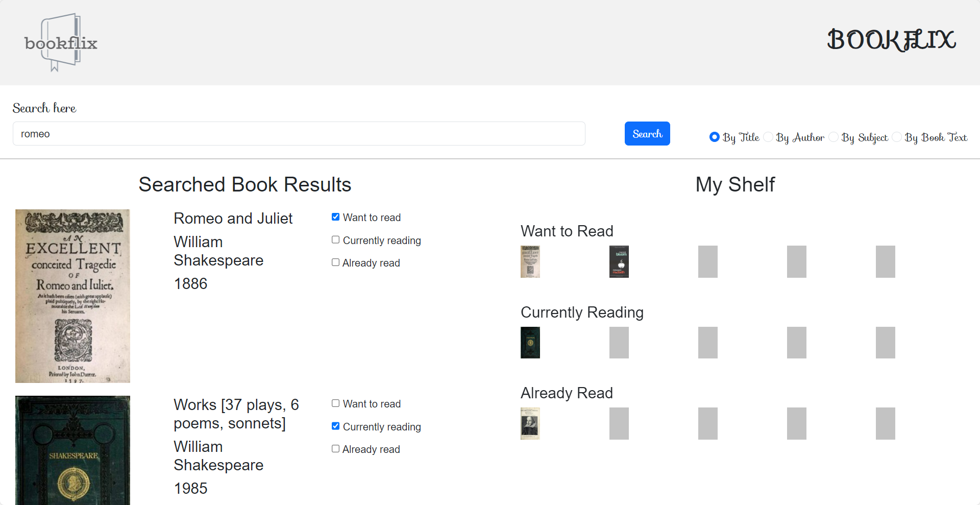Click the Search button

click(647, 134)
